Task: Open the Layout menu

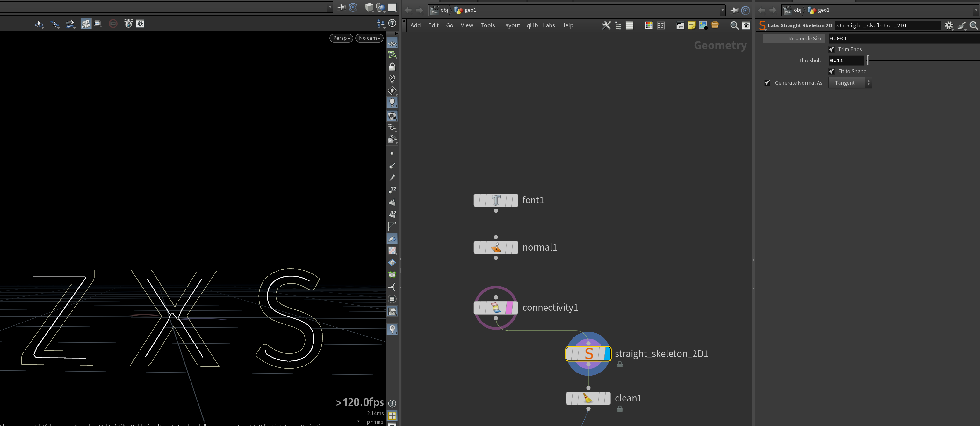Action: point(511,25)
